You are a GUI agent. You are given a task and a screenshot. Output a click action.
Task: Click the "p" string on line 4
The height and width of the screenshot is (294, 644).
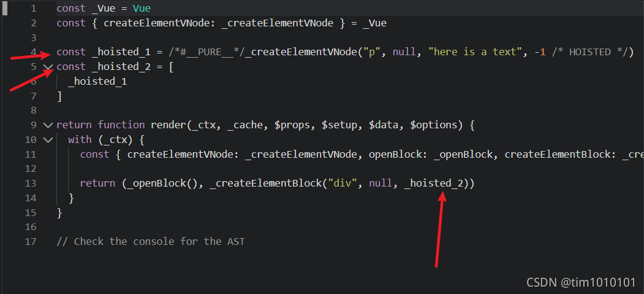[x=373, y=52]
